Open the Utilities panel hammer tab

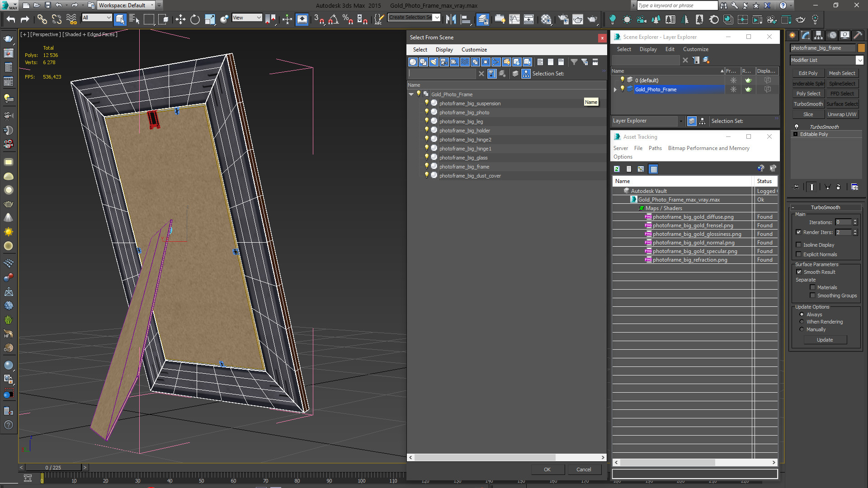point(858,35)
